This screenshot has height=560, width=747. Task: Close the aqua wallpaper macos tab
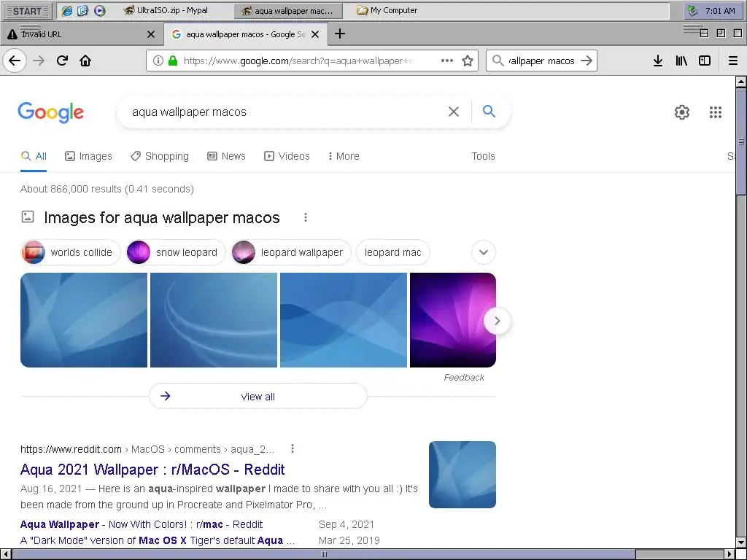coord(315,34)
